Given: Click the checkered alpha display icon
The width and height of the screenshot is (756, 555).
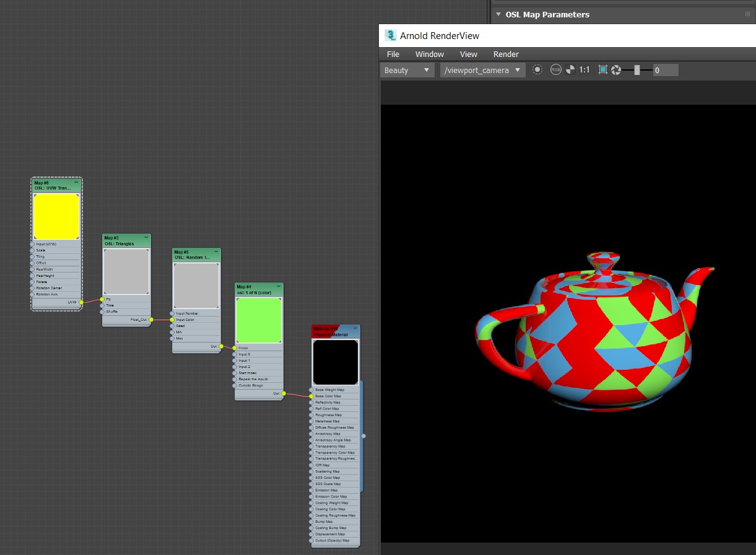Looking at the screenshot, I should [570, 70].
